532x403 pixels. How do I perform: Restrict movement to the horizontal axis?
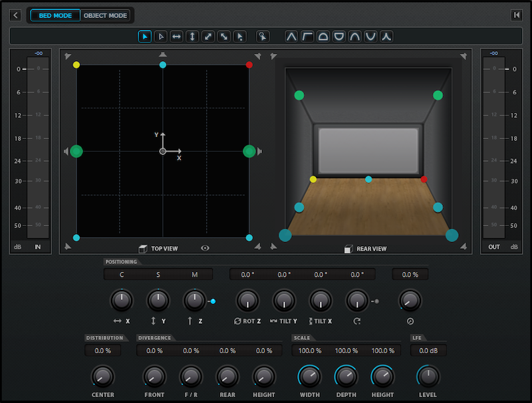[176, 37]
